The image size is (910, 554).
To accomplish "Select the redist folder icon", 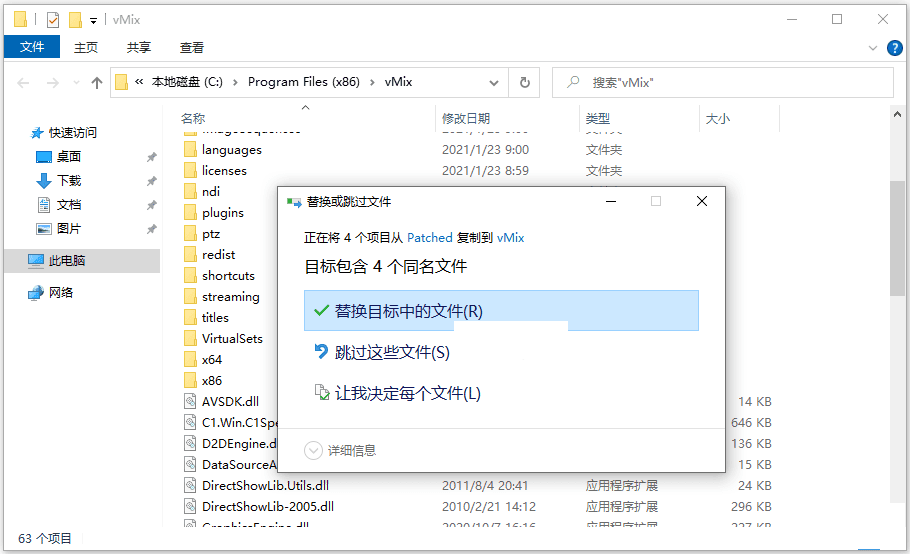I will click(x=190, y=255).
